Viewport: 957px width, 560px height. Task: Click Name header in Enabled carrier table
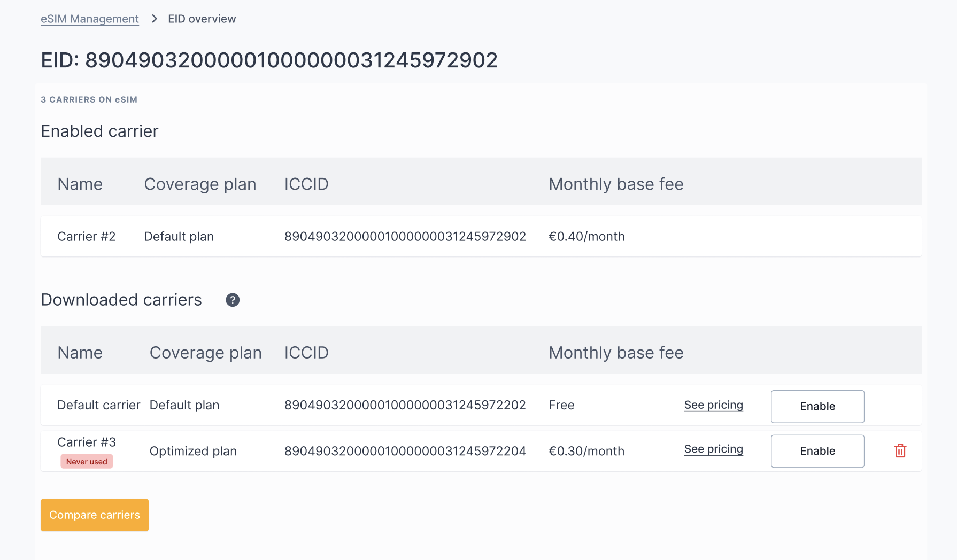coord(80,184)
